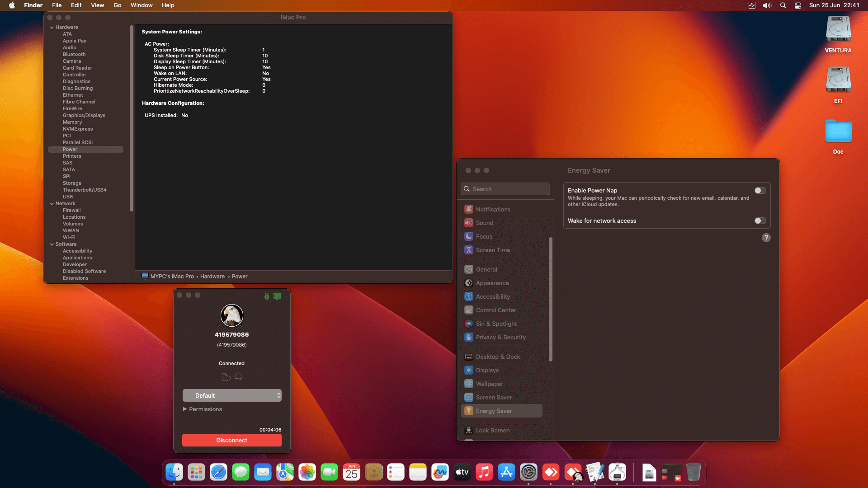The width and height of the screenshot is (868, 488).
Task: Click the red Disconnect button
Action: pyautogui.click(x=232, y=441)
